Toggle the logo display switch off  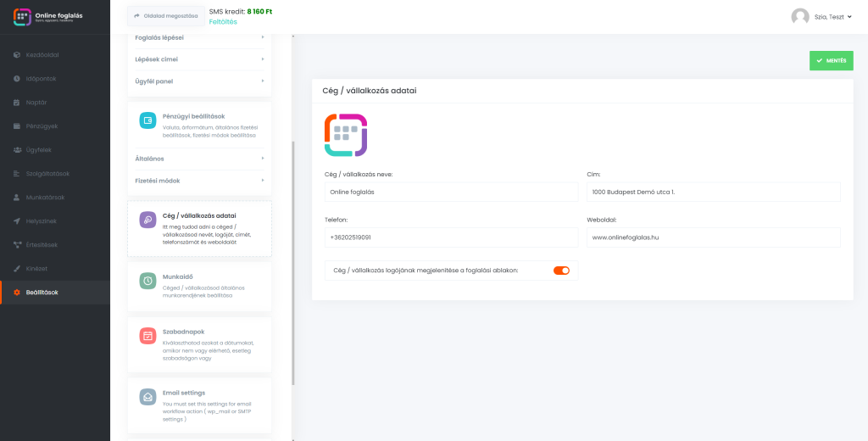click(x=561, y=271)
